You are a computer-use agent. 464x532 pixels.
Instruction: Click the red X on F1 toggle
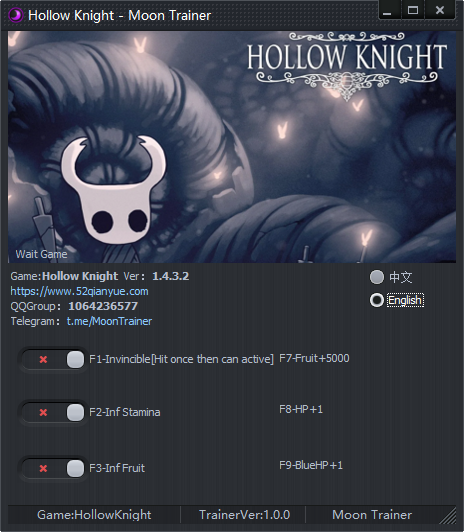[x=43, y=359]
